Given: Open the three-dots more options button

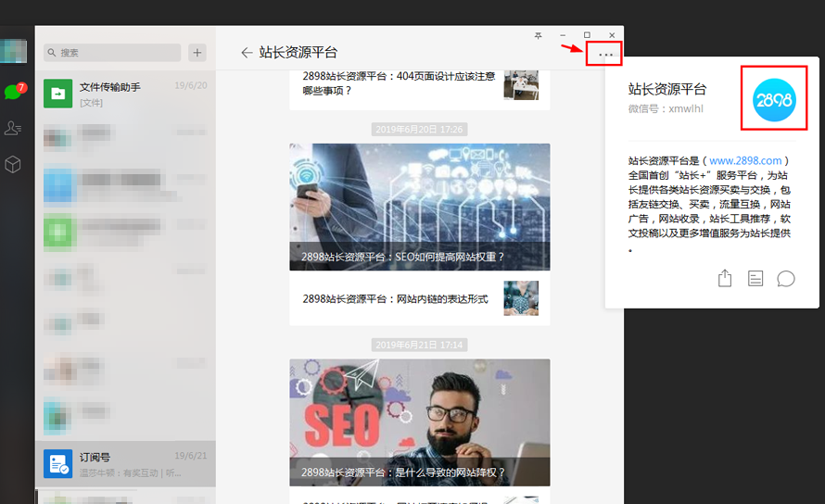Looking at the screenshot, I should 605,55.
